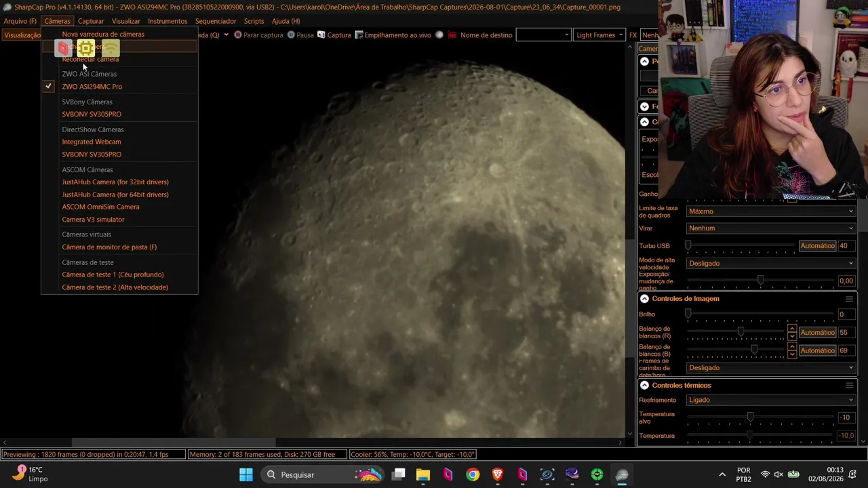The height and width of the screenshot is (488, 868).
Task: Open the Virar dropdown
Action: pyautogui.click(x=771, y=228)
